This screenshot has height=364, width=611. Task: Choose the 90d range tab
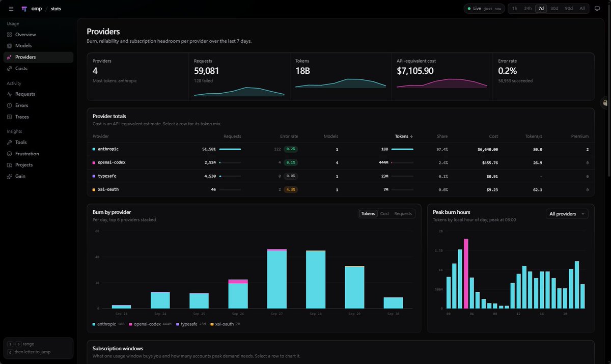click(x=568, y=9)
